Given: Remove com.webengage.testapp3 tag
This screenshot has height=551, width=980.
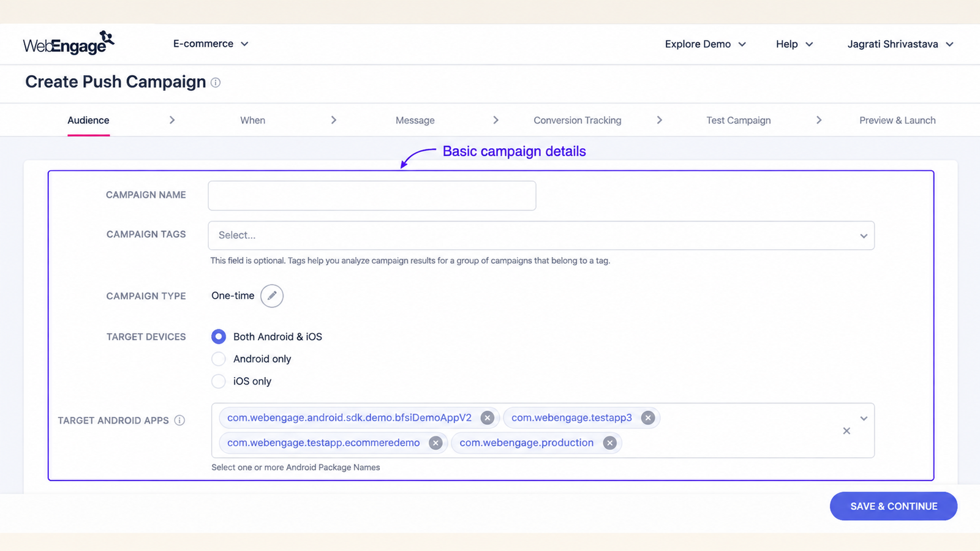Looking at the screenshot, I should pyautogui.click(x=648, y=418).
